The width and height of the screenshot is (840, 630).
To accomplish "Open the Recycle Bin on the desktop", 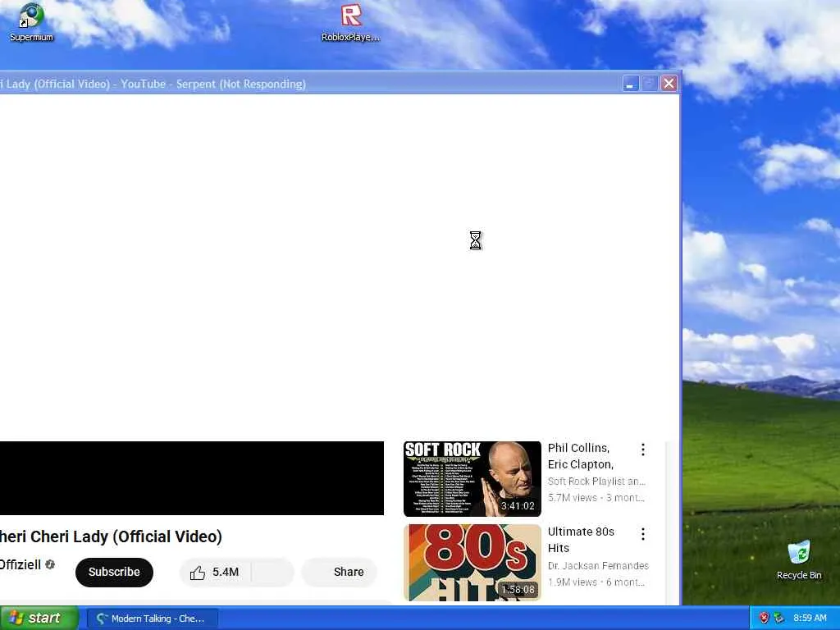I will point(799,559).
